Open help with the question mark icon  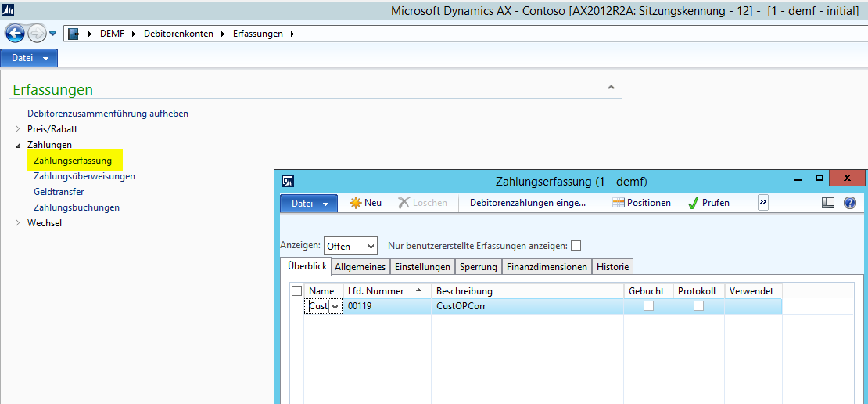850,203
